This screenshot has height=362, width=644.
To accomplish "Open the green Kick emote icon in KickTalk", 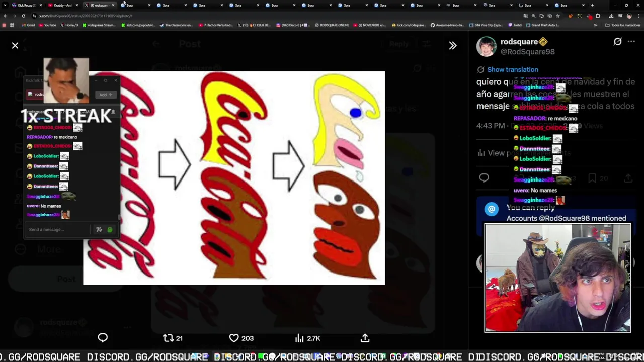I will (x=110, y=230).
